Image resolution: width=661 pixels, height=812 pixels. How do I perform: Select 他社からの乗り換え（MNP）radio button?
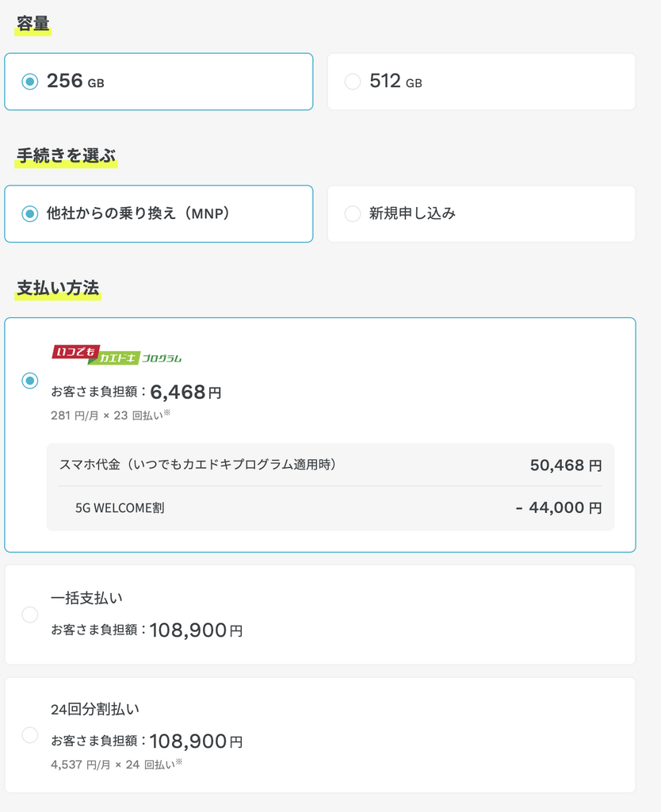[x=30, y=213]
